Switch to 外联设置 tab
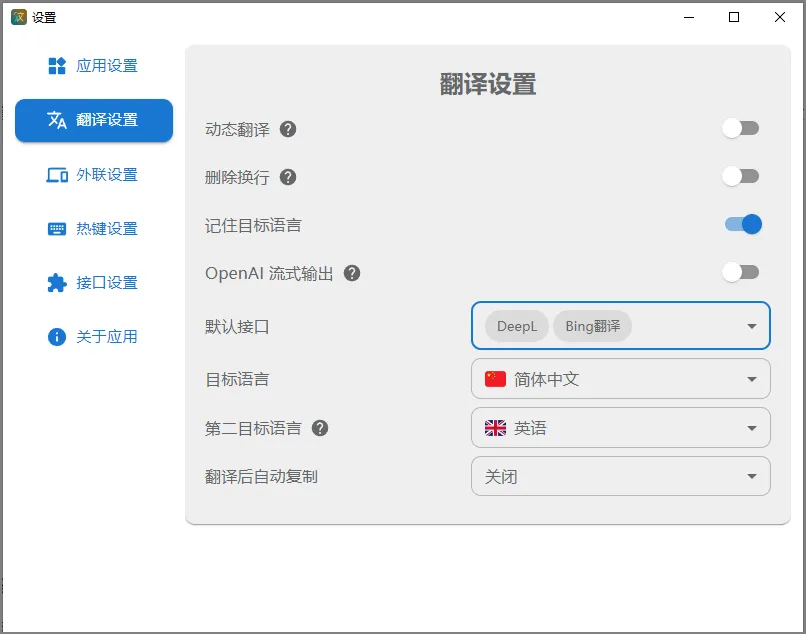Image resolution: width=806 pixels, height=634 pixels. pyautogui.click(x=94, y=175)
